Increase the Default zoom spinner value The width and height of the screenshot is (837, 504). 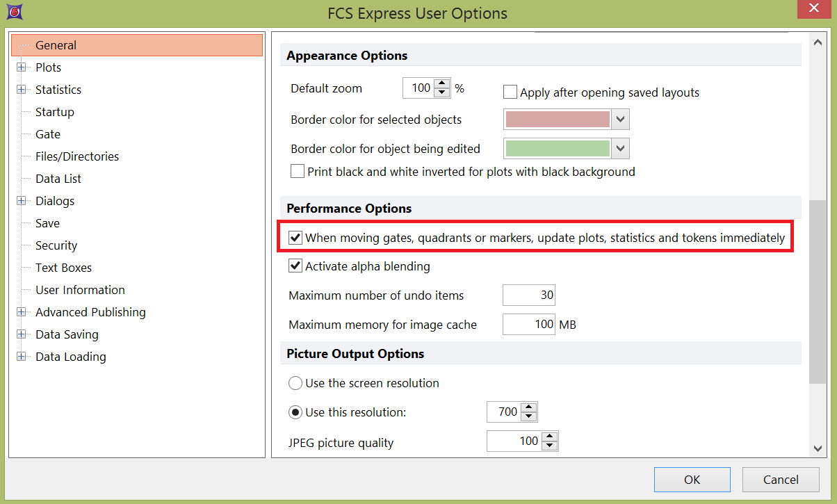click(x=441, y=84)
